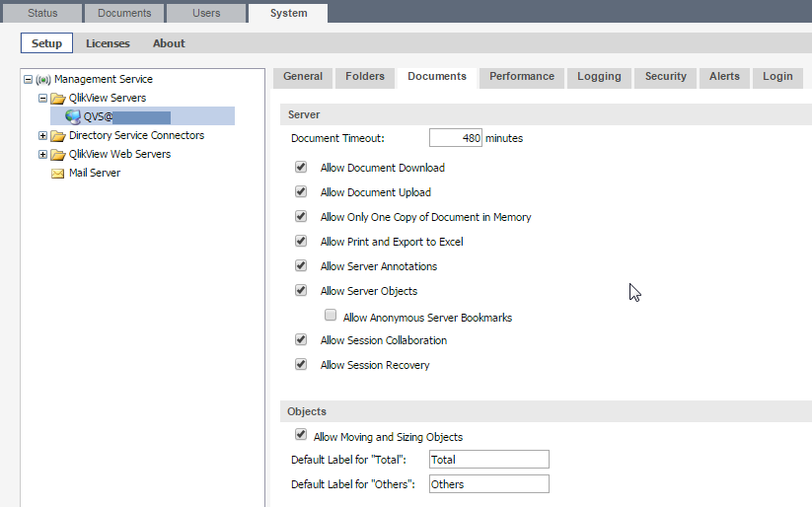The height and width of the screenshot is (507, 812).
Task: Uncheck Allow Server Objects
Action: (x=301, y=290)
